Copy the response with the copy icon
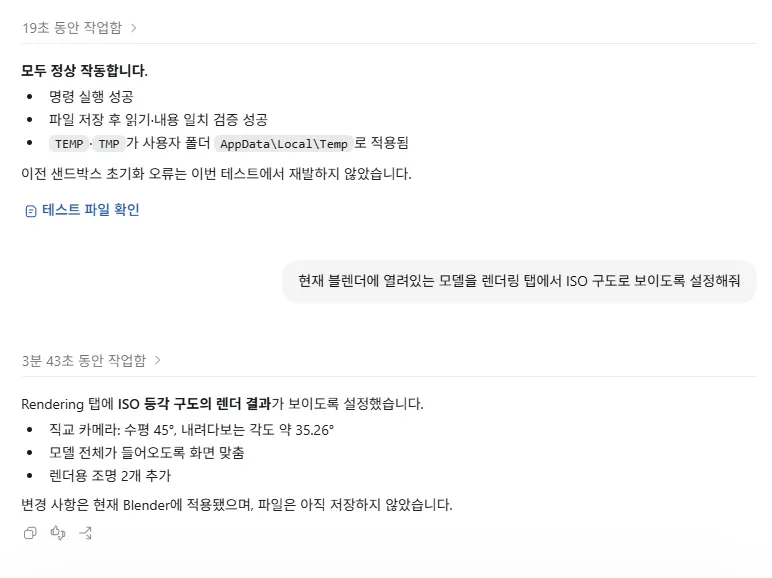Viewport: 772px width, 578px height. point(30,533)
